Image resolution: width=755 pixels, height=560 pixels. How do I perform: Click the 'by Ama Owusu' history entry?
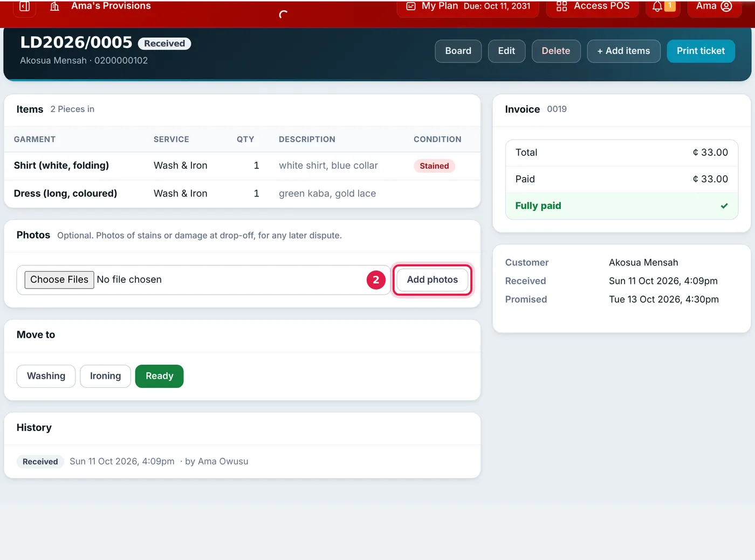(x=217, y=462)
